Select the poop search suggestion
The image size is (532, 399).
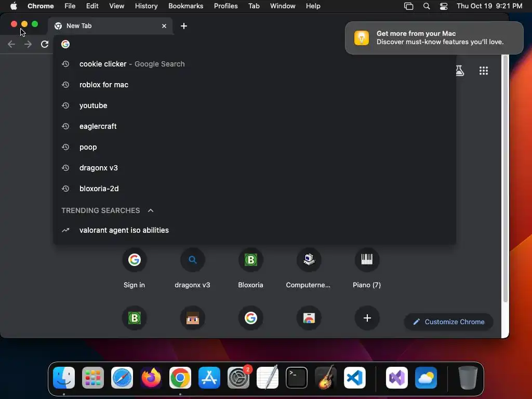tap(255, 147)
